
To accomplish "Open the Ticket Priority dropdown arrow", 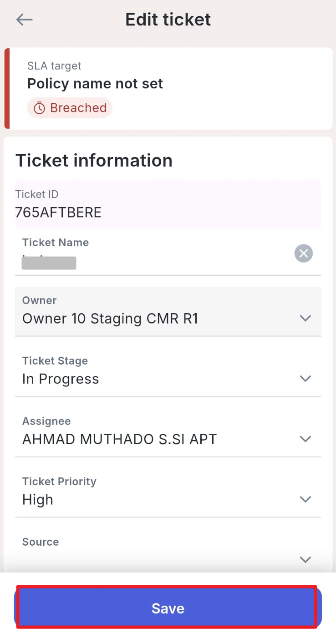I will 305,499.
